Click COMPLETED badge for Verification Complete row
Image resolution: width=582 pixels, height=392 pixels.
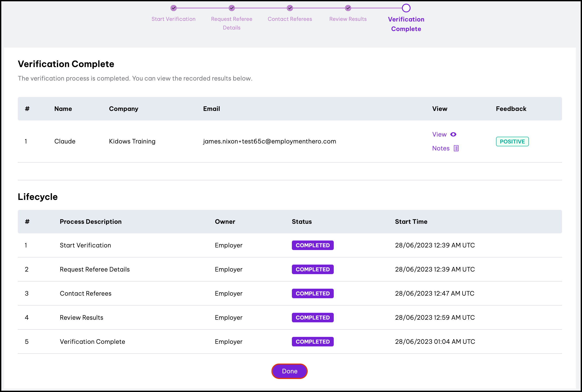(313, 342)
